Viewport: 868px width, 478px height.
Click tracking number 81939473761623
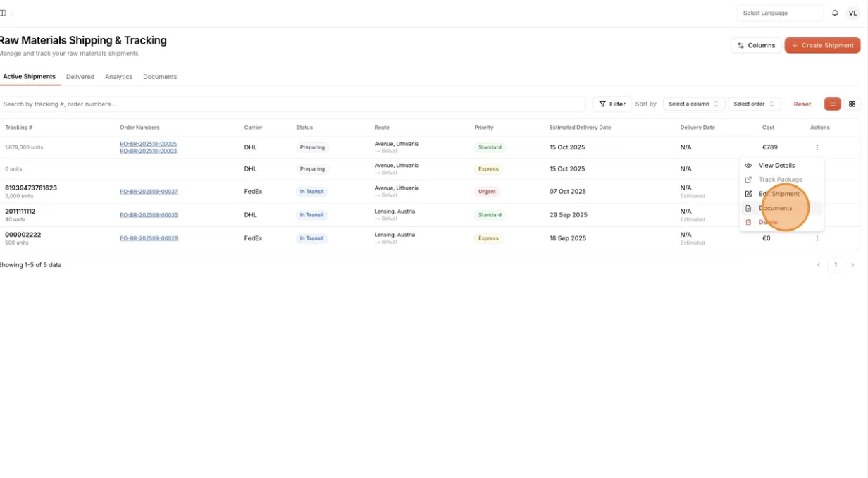(x=31, y=188)
